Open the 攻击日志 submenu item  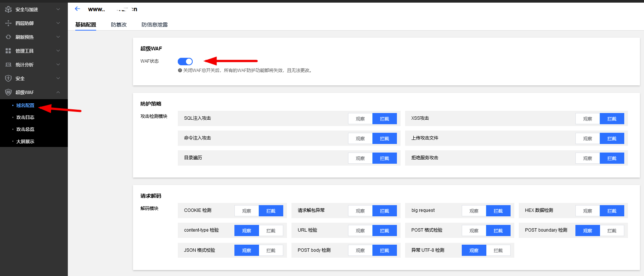(25, 117)
